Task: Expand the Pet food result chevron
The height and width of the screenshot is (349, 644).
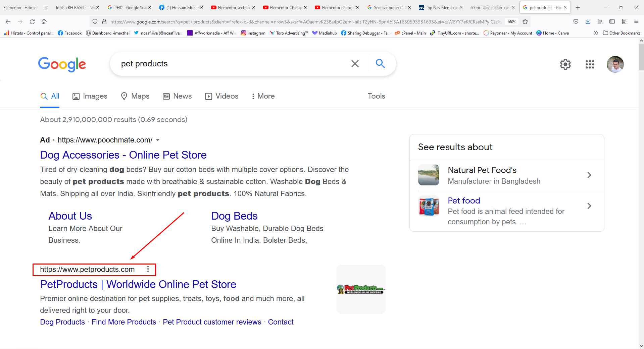Action: pos(589,206)
